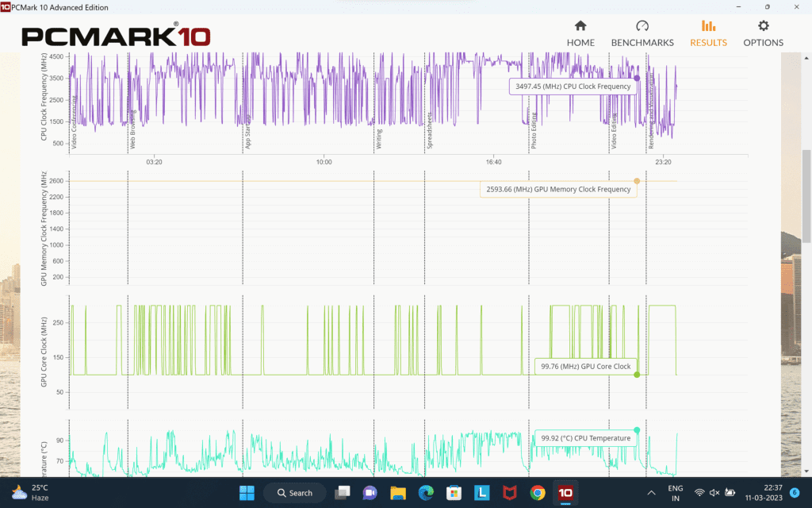Click the 16:40 time axis label
The width and height of the screenshot is (812, 508).
pos(493,162)
